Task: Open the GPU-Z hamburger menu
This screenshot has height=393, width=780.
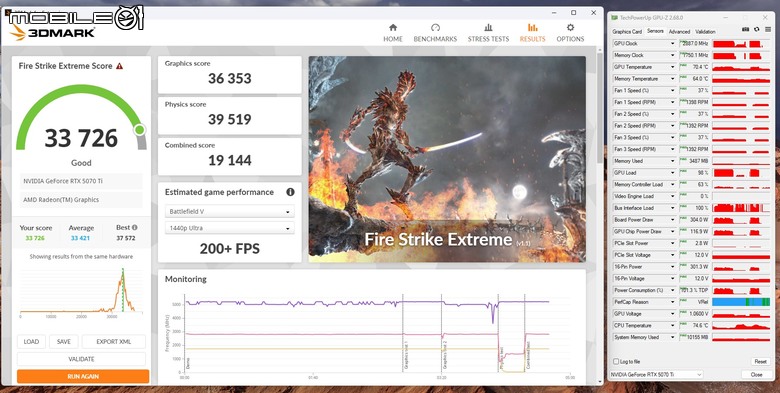Action: point(768,29)
